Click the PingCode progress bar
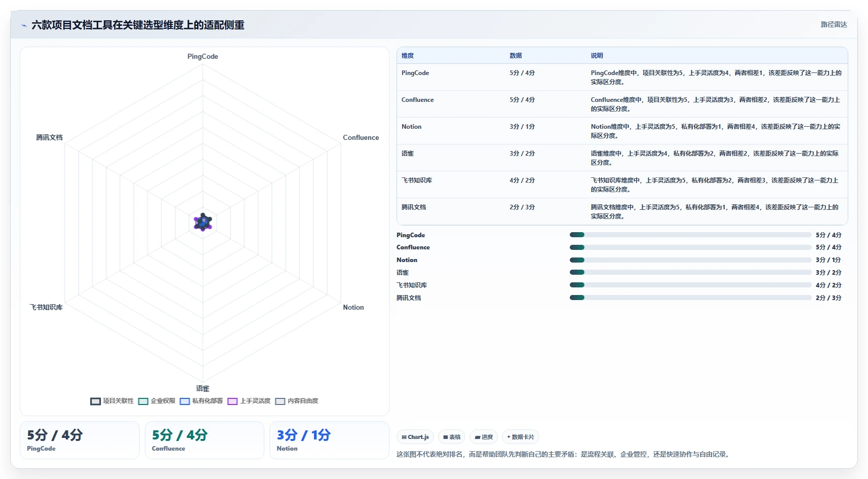This screenshot has width=868, height=479. [690, 235]
